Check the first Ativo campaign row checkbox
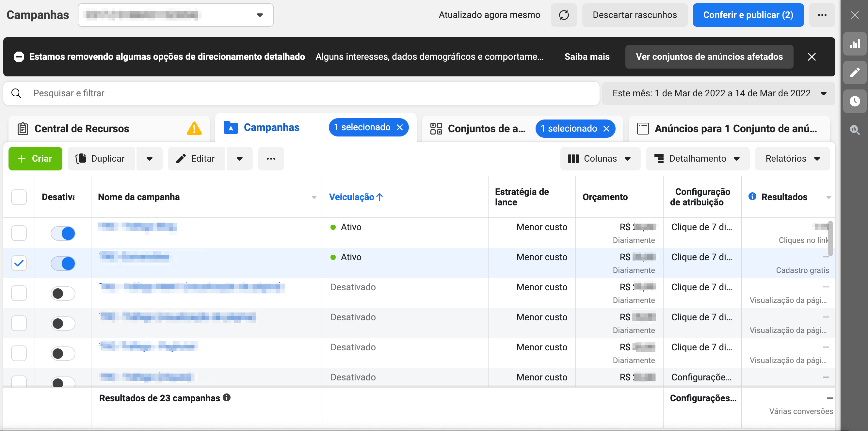 tap(19, 233)
